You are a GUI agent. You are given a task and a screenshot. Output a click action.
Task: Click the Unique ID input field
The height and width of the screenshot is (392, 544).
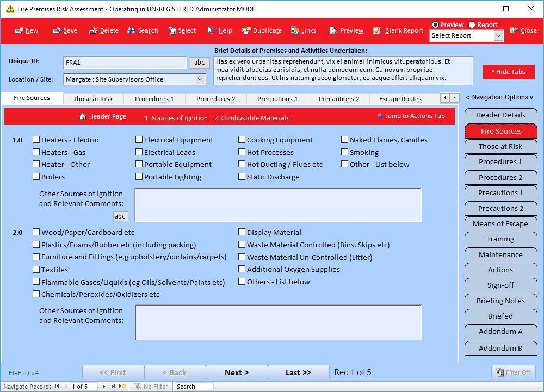[x=125, y=63]
